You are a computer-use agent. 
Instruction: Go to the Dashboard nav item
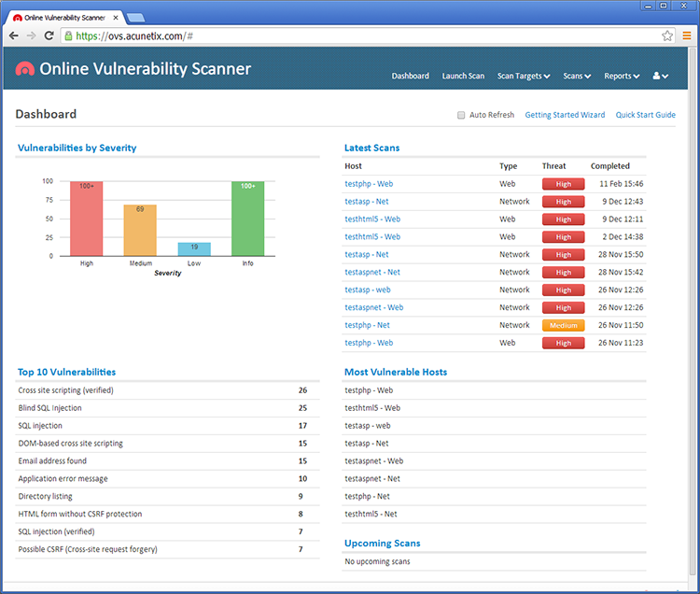coord(411,76)
